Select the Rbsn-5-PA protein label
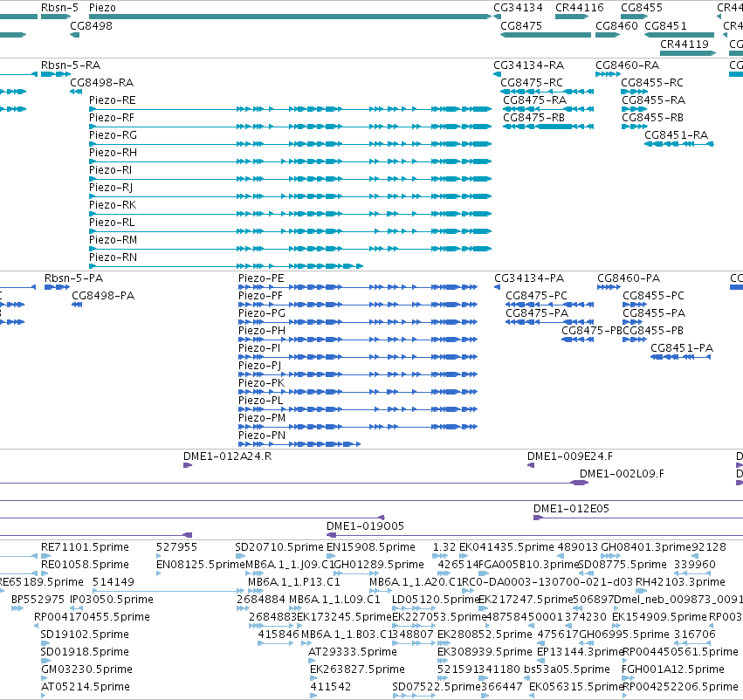This screenshot has height=700, width=743. (73, 278)
